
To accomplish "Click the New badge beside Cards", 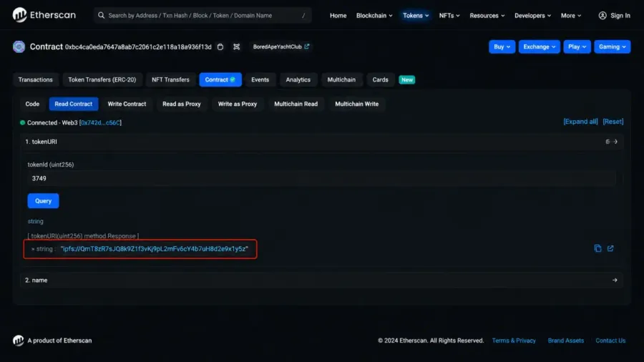I will (407, 79).
